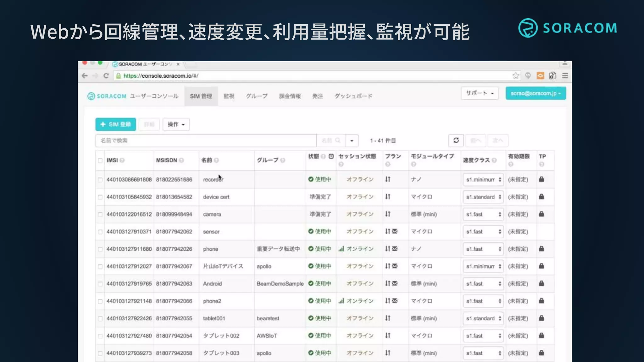The height and width of the screenshot is (362, 644).
Task: Open speed class dropdown for tablet001 row
Action: [483, 318]
